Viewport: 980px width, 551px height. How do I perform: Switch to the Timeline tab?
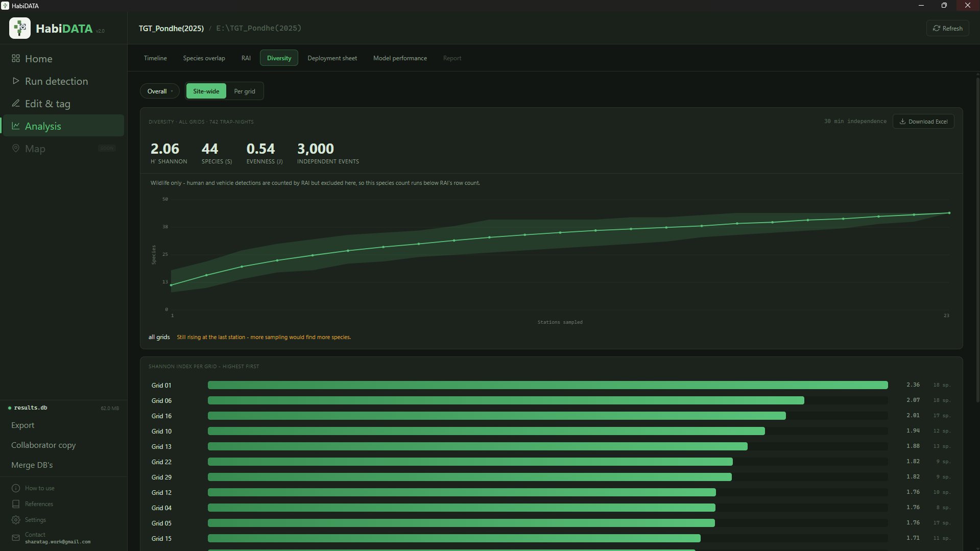155,58
